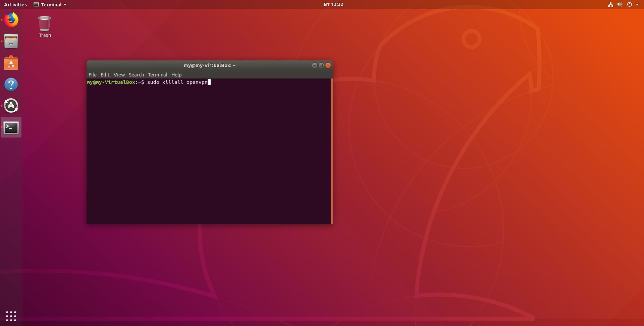Image resolution: width=644 pixels, height=326 pixels.
Task: Open the terminal View menu
Action: pyautogui.click(x=119, y=75)
